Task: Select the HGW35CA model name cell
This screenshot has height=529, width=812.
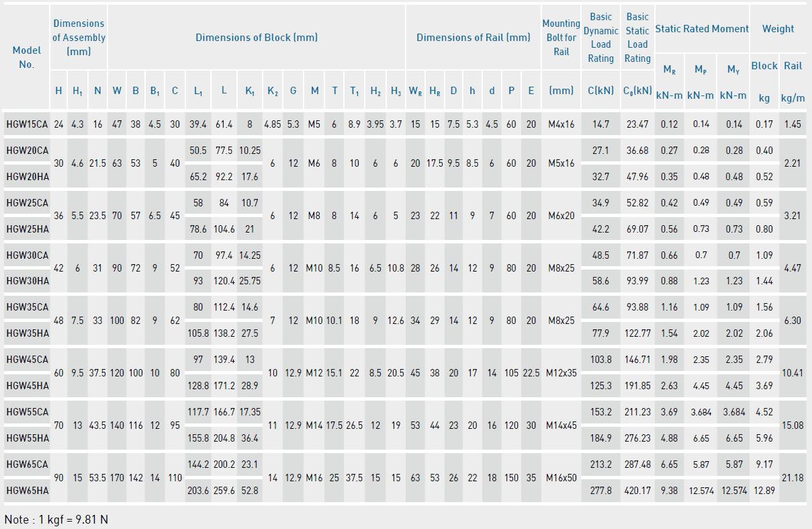Action: coord(28,307)
